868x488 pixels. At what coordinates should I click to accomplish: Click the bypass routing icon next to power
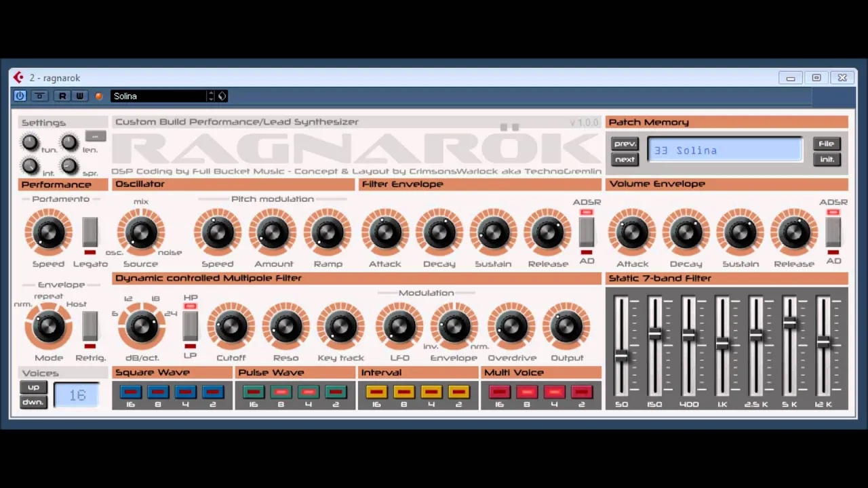[x=39, y=96]
